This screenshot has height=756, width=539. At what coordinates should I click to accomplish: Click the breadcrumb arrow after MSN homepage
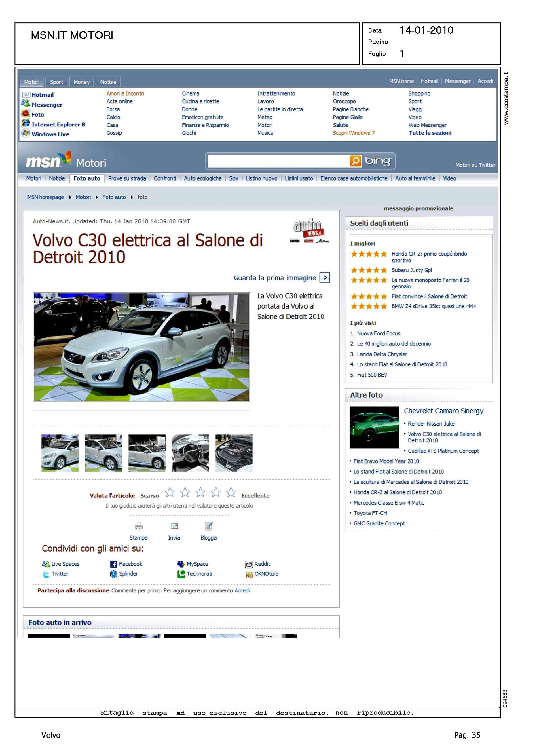70,197
